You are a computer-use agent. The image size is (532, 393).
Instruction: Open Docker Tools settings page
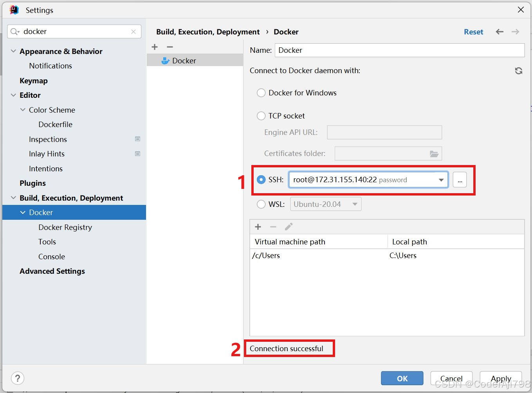47,242
